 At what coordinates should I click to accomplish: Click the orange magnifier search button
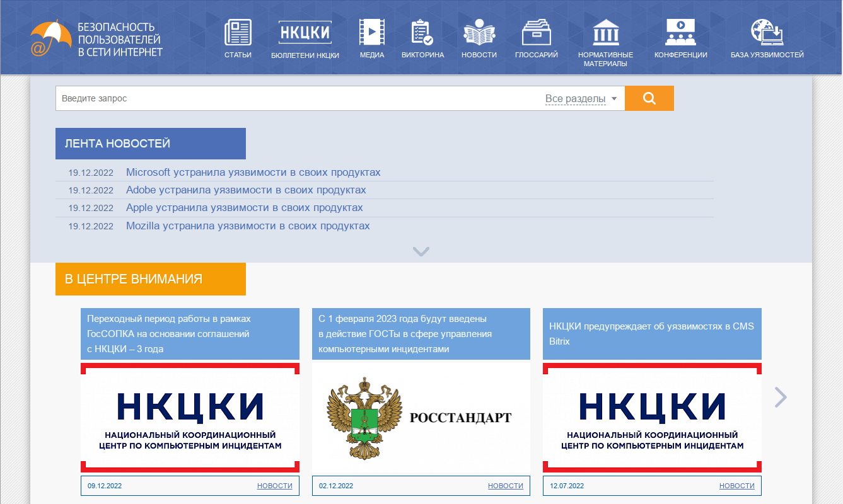pyautogui.click(x=649, y=98)
